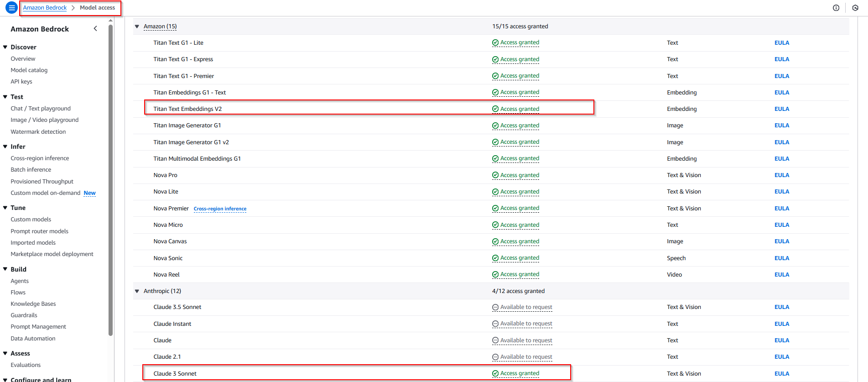The width and height of the screenshot is (868, 382).
Task: Select the Titan Multimodal Embeddings G1 name
Action: 197,159
